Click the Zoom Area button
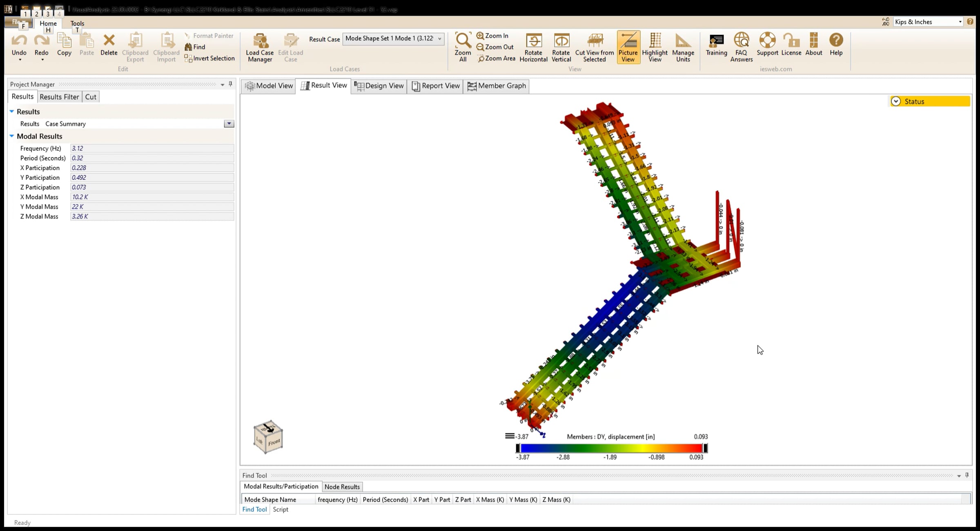The image size is (980, 531). 496,58
